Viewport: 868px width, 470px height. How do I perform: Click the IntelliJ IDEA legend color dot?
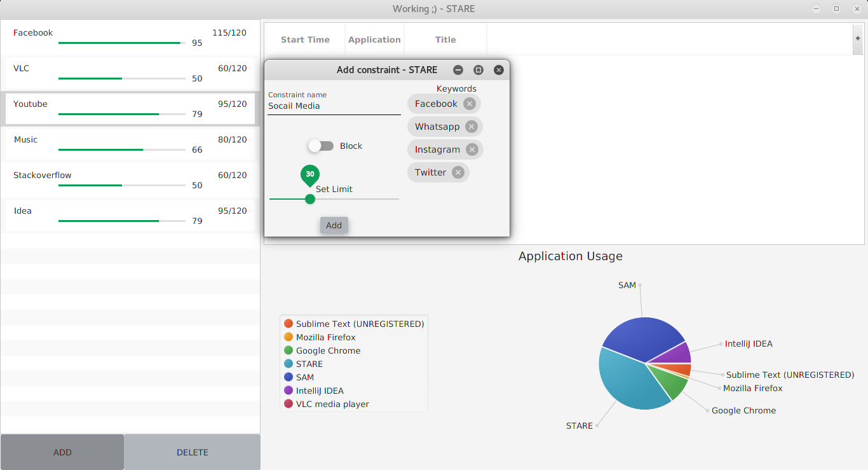[x=288, y=391]
